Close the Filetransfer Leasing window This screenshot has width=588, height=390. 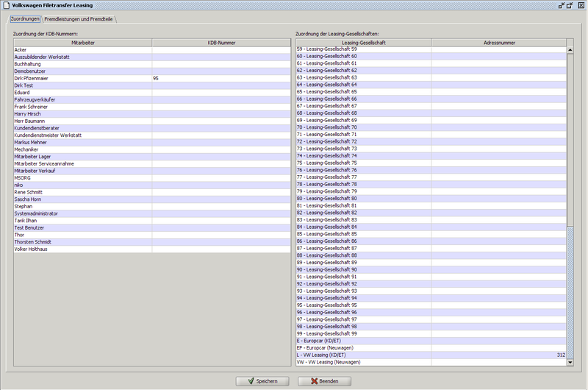click(x=581, y=5)
